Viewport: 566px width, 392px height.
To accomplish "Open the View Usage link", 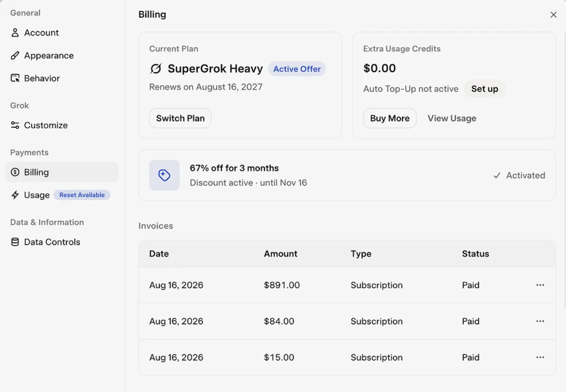I will pos(452,118).
